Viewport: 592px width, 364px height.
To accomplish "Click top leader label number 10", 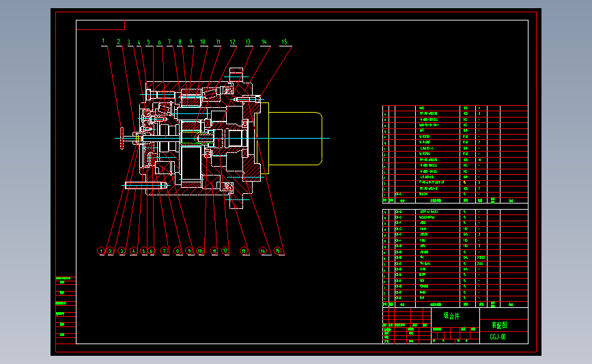I will (203, 42).
